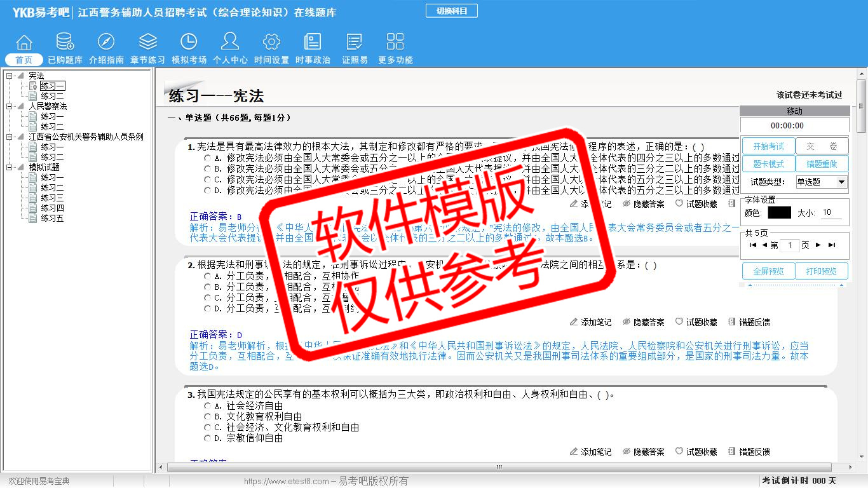The image size is (868, 488).
Task: Open 已购题库 purchased question bank icon
Action: tap(65, 42)
